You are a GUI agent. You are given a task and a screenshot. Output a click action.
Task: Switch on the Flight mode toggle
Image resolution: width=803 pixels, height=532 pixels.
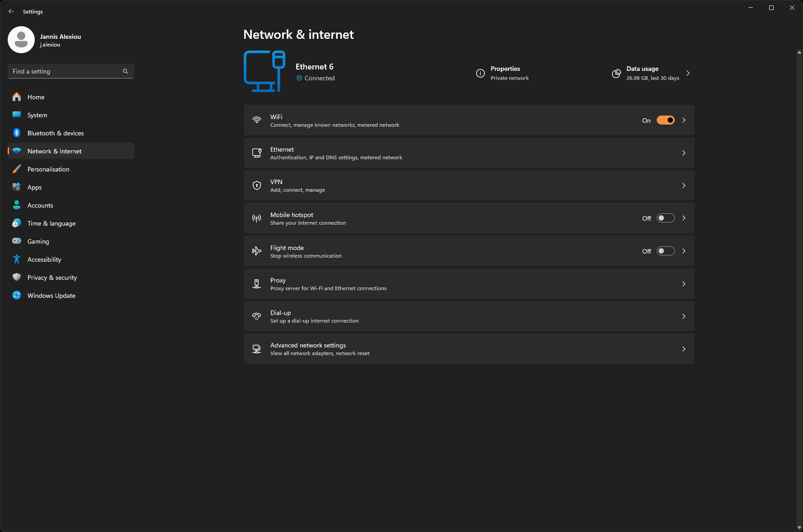tap(666, 251)
